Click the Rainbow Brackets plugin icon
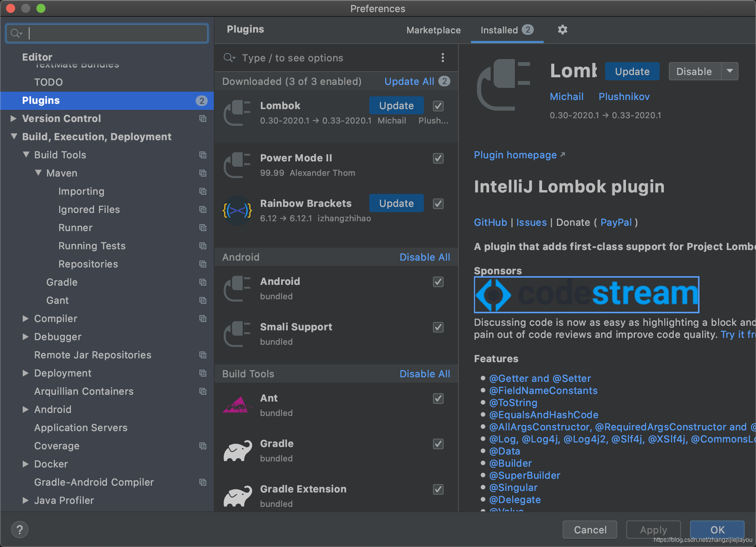The image size is (756, 547). (x=237, y=210)
